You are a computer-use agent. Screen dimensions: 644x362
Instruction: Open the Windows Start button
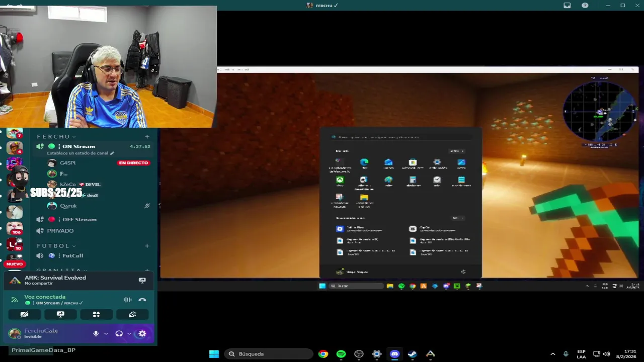click(x=214, y=354)
